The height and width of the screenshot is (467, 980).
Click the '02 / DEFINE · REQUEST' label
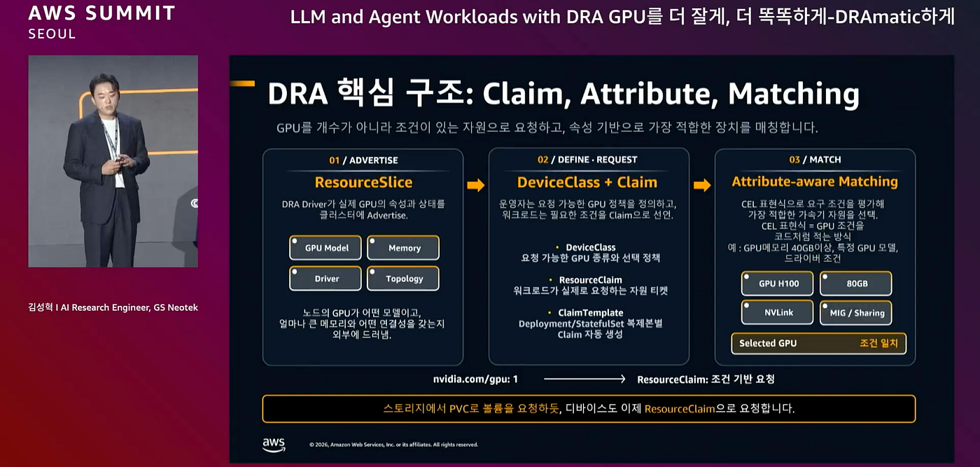[588, 160]
